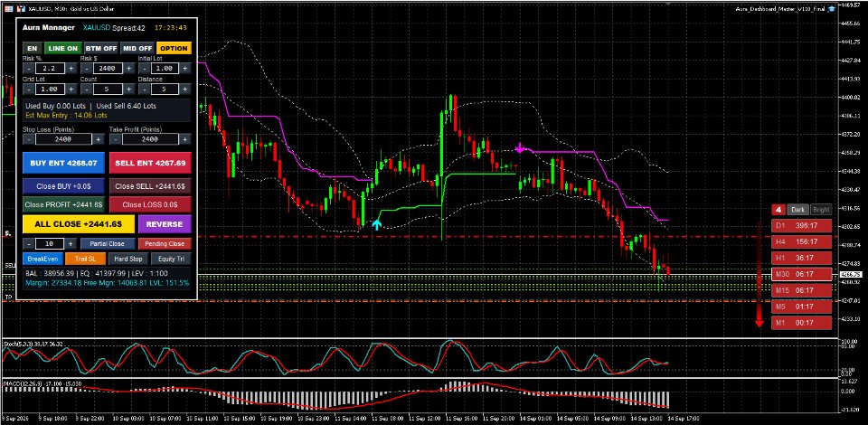Decrease the Risk $ amount
Image resolution: width=868 pixels, height=425 pixels.
pyautogui.click(x=86, y=68)
